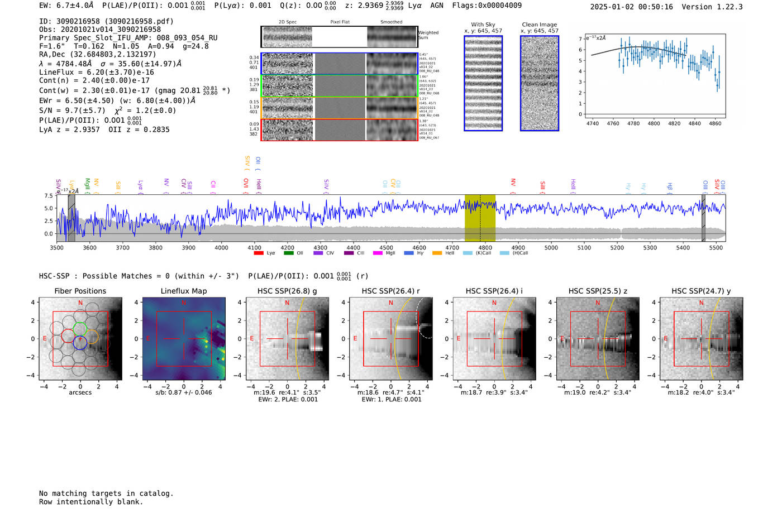Viewport: 782px width, 532px height.
Task: Click the ID: 3090216958 text line
Action: tap(106, 21)
